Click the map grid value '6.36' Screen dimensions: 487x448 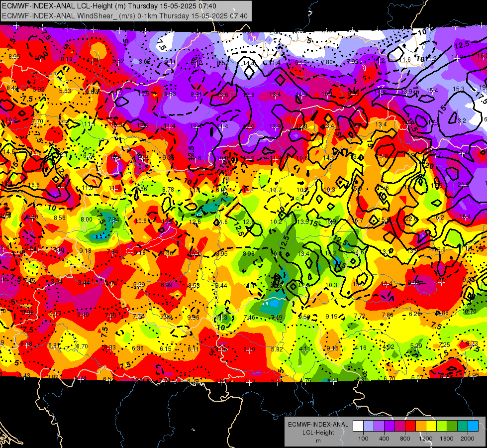click(x=138, y=348)
